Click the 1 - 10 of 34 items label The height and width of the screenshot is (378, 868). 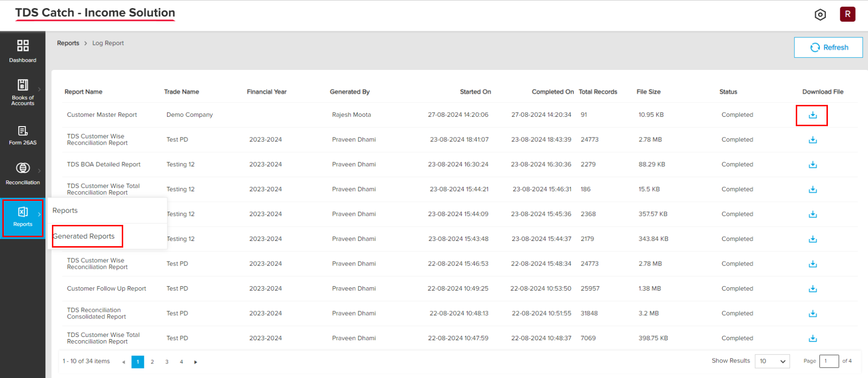coord(86,361)
